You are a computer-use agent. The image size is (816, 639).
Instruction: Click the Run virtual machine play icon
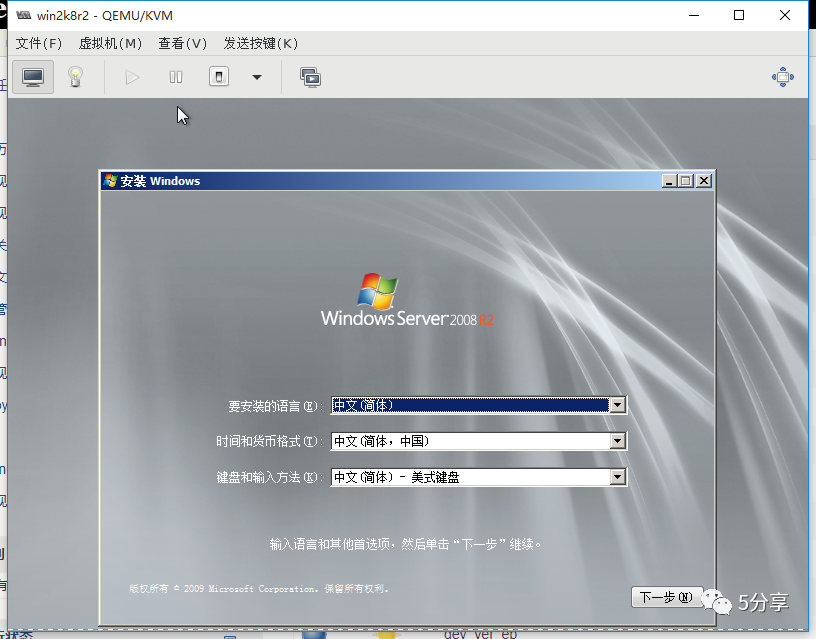132,78
